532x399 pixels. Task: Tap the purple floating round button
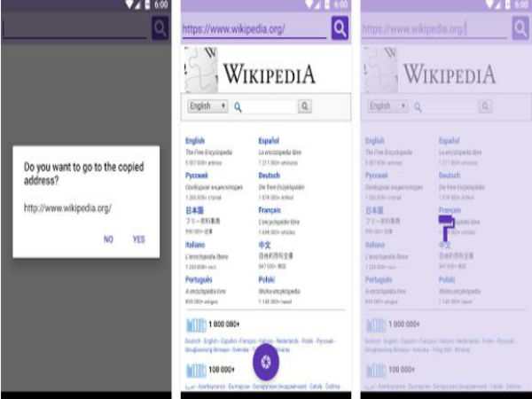[x=265, y=362]
